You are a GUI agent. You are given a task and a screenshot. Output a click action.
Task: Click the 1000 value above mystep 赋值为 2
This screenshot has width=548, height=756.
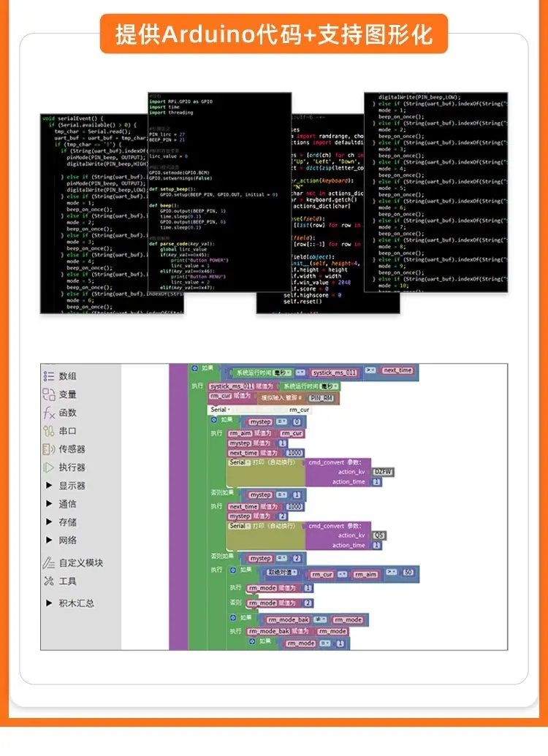[x=294, y=507]
